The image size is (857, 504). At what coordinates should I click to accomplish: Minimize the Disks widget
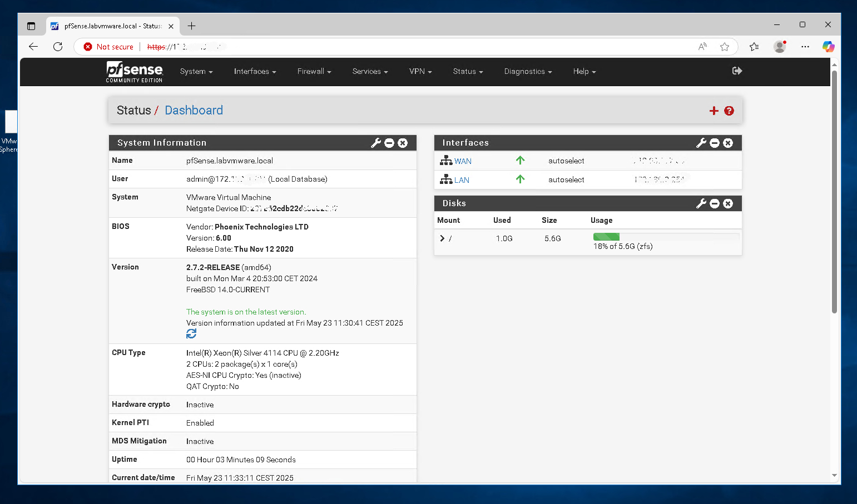[715, 203]
